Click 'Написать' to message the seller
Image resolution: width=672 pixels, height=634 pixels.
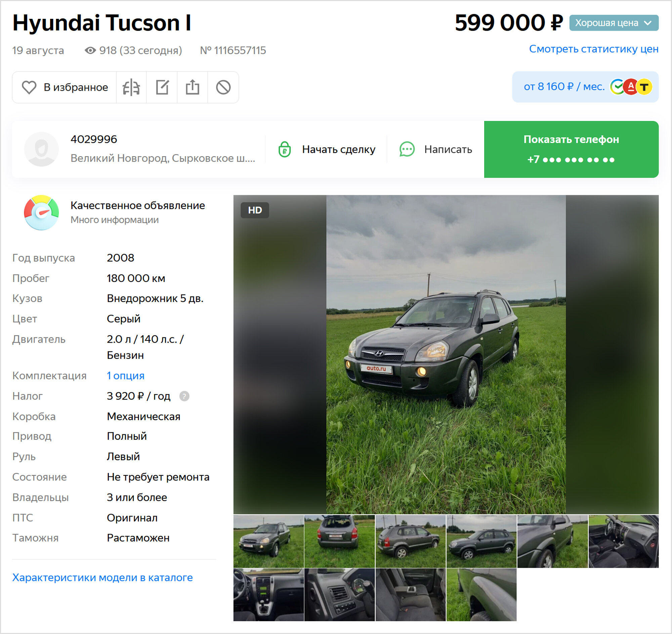(x=436, y=150)
